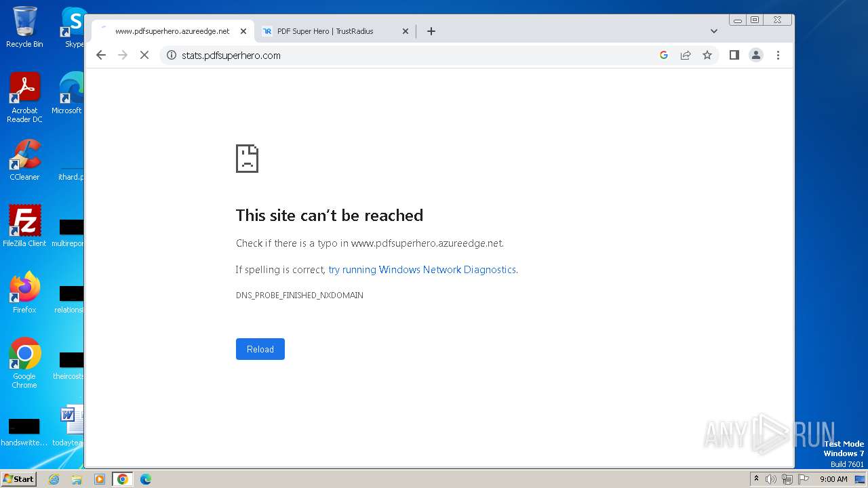Bookmark this page with the star icon
This screenshot has height=488, width=868.
707,56
